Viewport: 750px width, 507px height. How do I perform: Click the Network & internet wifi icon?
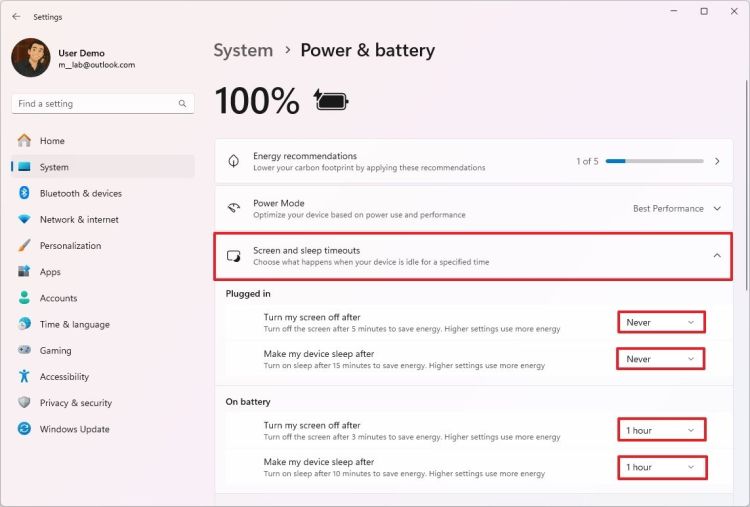(x=24, y=220)
